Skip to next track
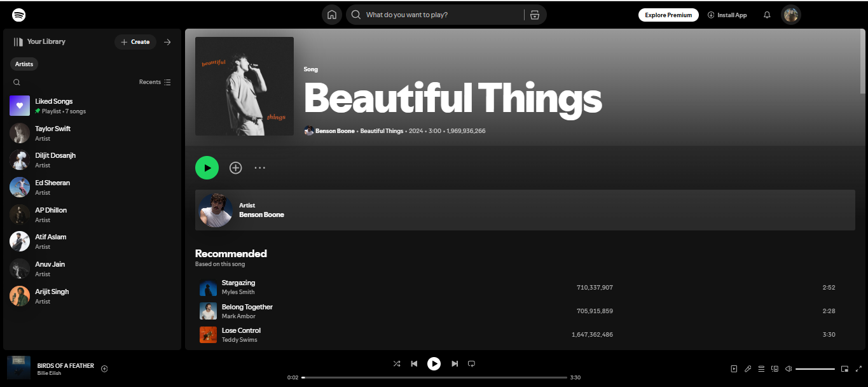The width and height of the screenshot is (868, 387). pyautogui.click(x=455, y=363)
